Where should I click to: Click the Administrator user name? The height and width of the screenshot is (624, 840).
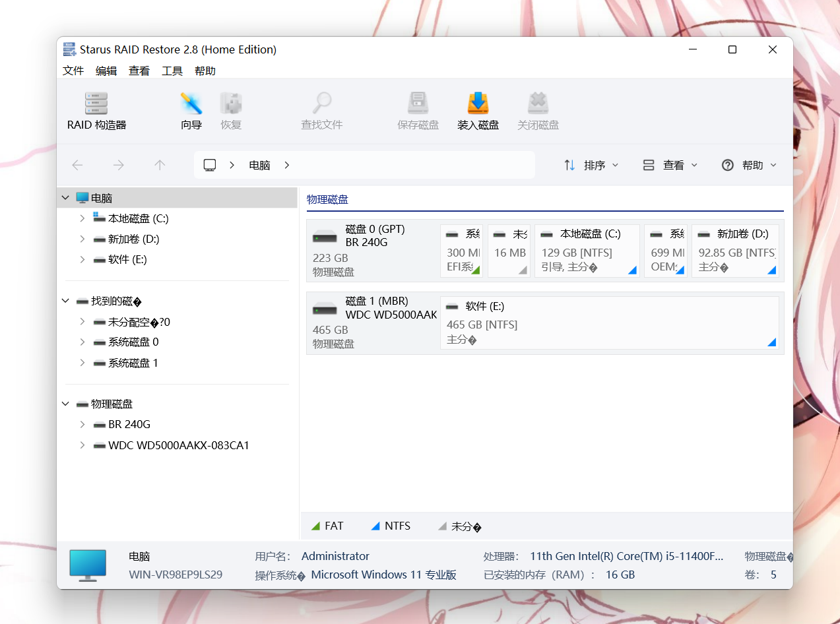point(335,556)
